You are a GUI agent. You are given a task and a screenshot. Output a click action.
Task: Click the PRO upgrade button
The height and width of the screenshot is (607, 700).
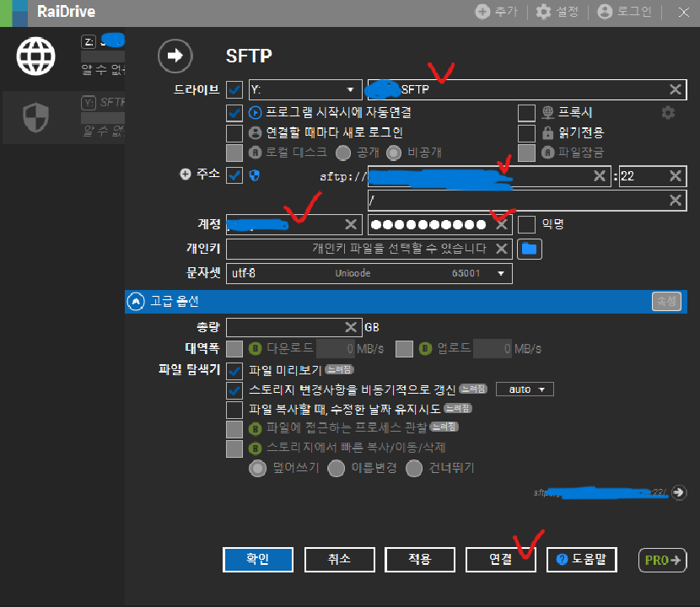click(663, 560)
